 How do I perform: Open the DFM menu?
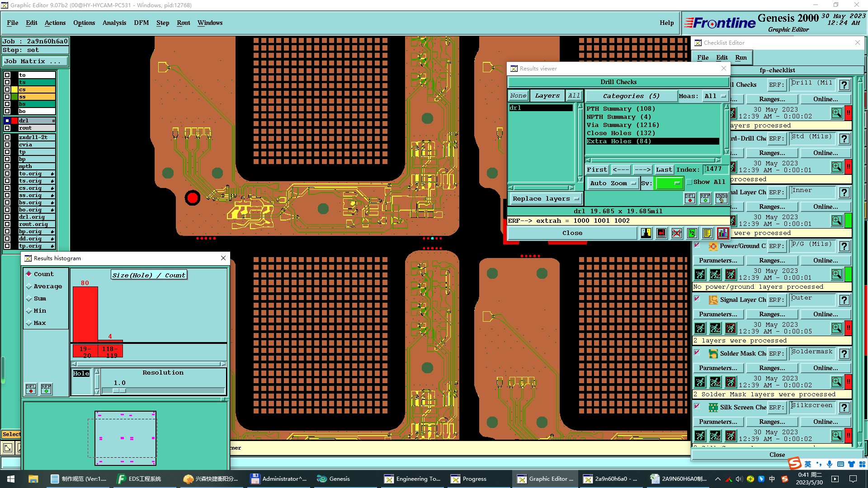pos(141,23)
